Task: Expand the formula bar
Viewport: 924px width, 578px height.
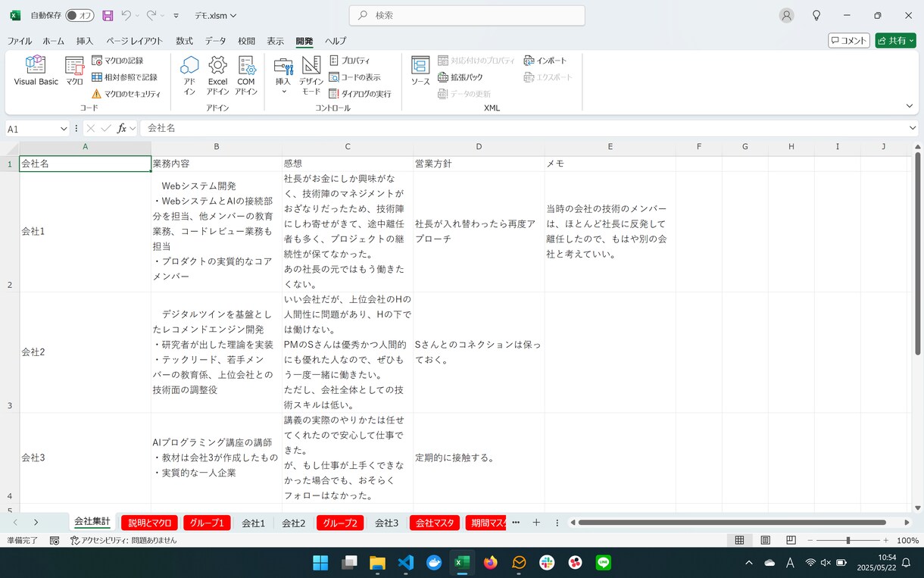Action: click(913, 129)
